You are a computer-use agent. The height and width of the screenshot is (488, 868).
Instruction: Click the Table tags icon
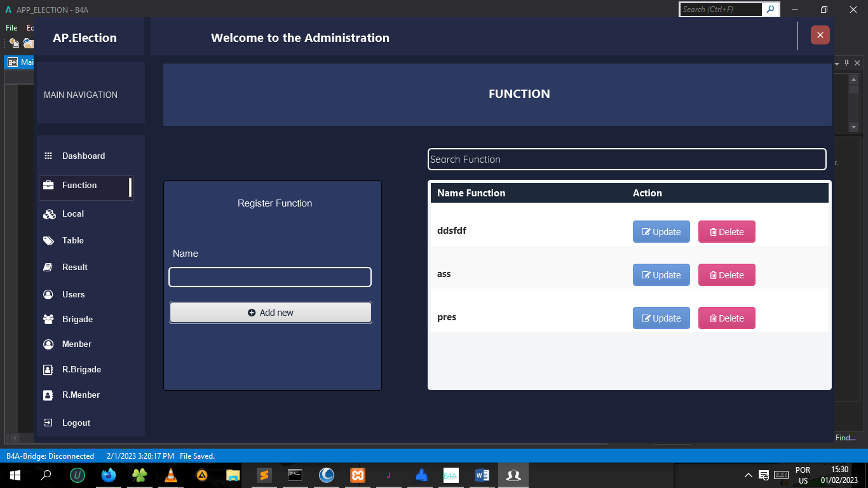point(49,241)
